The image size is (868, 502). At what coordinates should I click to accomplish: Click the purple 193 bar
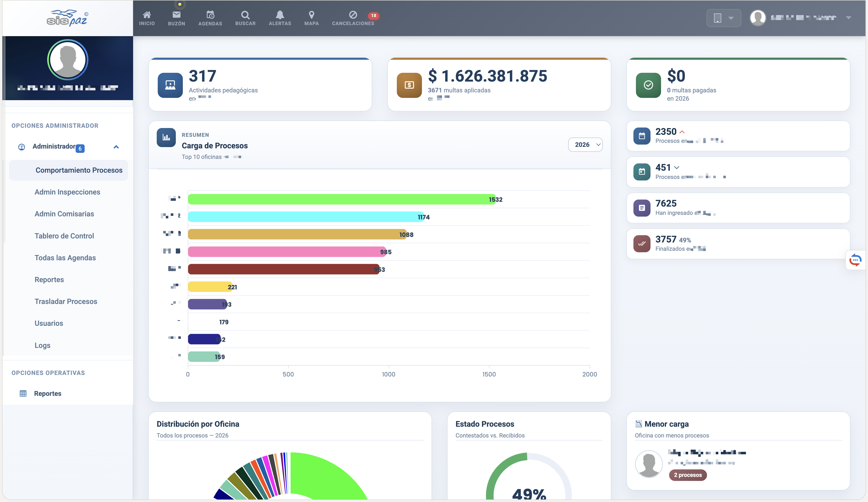207,304
